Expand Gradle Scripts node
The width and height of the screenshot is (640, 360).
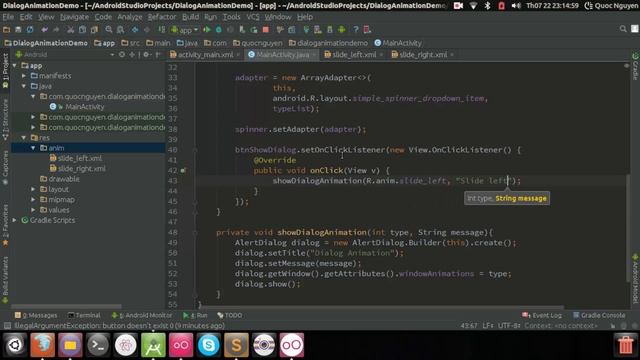coord(15,220)
